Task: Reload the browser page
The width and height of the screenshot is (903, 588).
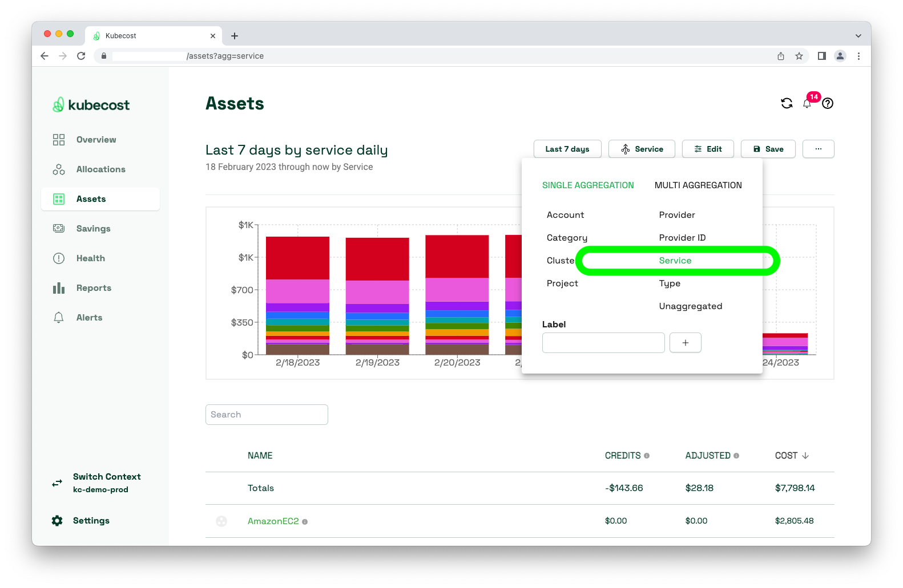Action: [81, 56]
